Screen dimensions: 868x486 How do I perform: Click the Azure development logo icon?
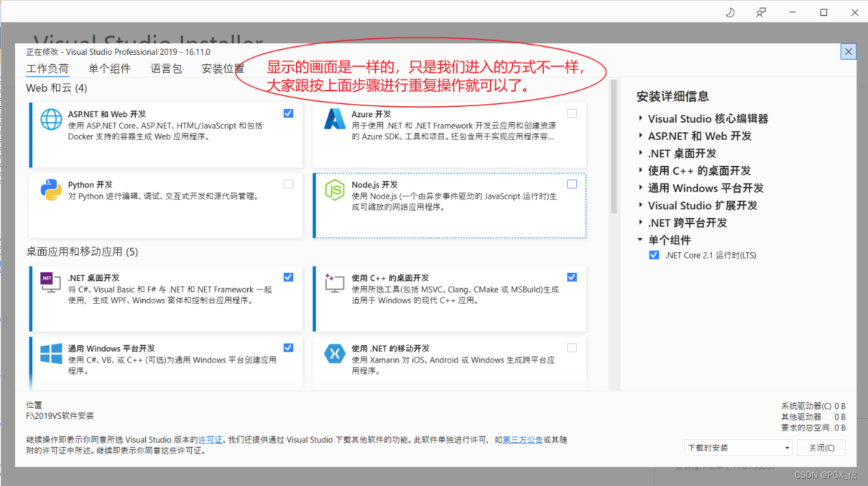[335, 119]
